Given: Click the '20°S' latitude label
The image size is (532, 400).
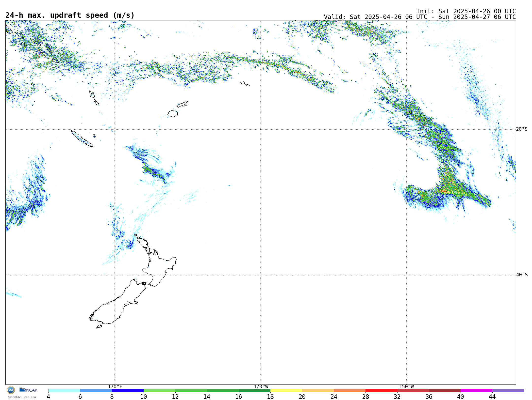Looking at the screenshot, I should (522, 129).
